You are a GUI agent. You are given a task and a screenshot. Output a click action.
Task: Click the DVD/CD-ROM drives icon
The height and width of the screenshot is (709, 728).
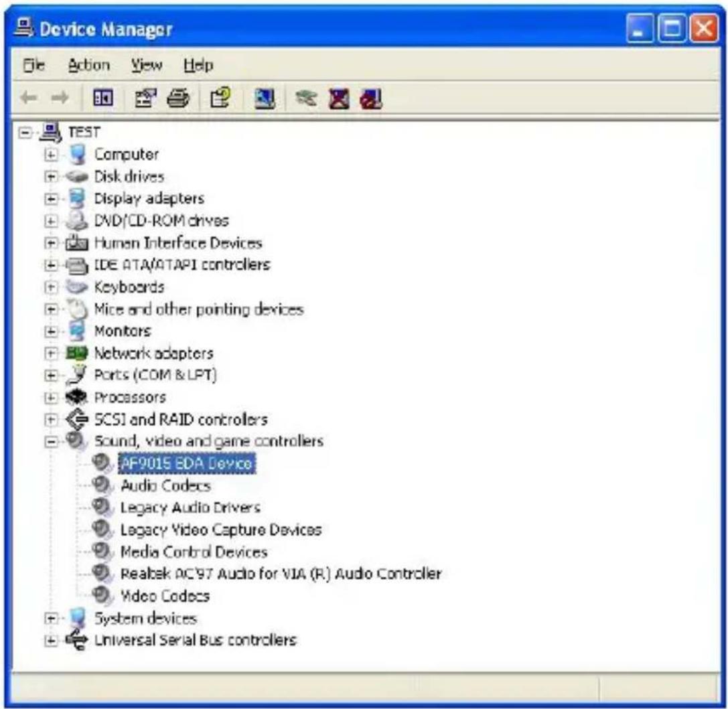[76, 220]
